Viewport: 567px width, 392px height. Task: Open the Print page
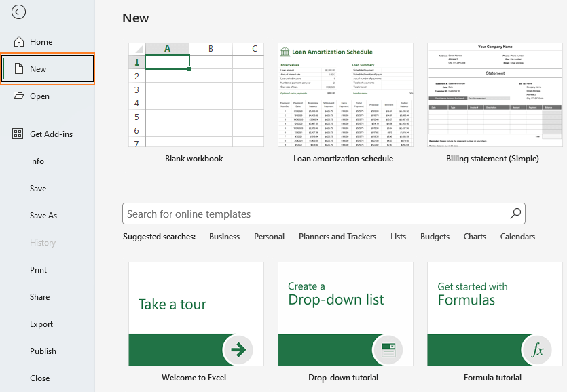pyautogui.click(x=48, y=269)
